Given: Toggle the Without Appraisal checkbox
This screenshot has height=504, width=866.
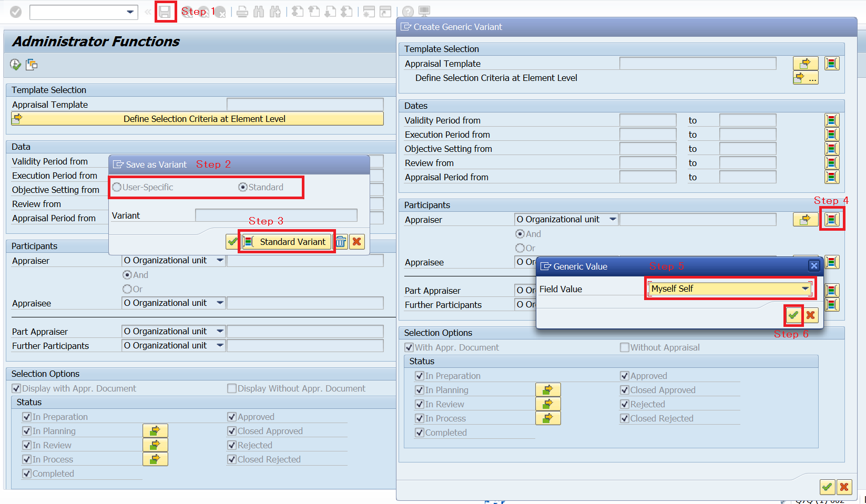Looking at the screenshot, I should pyautogui.click(x=625, y=347).
